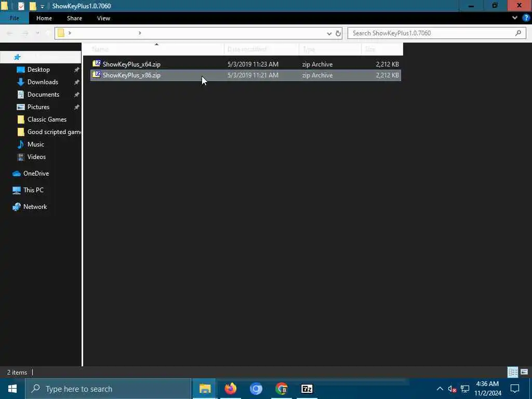The image size is (532, 399).
Task: Minimize the File Explorer window
Action: (x=471, y=6)
